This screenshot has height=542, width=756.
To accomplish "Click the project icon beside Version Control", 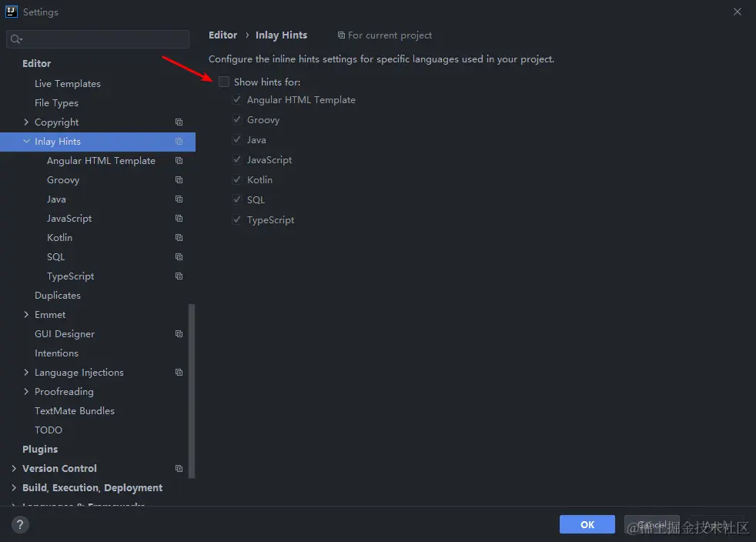I will coord(179,469).
